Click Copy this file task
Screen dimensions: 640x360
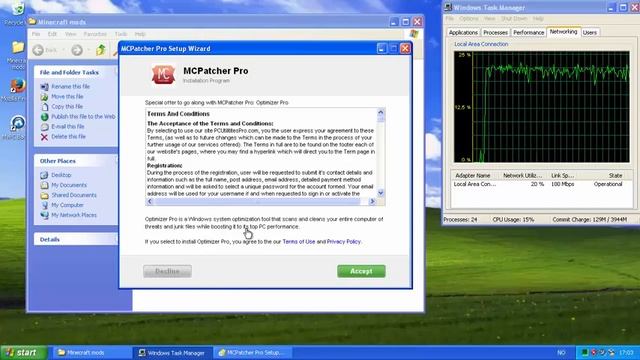[67, 107]
